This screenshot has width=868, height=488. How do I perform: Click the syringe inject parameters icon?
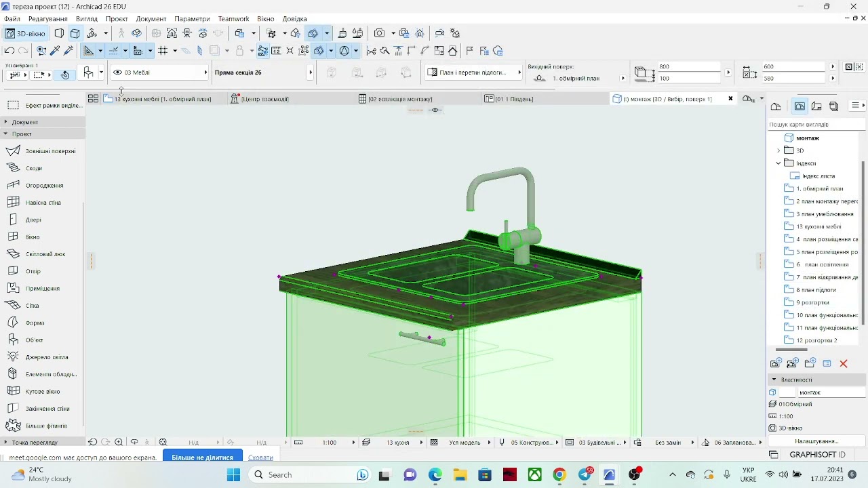point(69,51)
